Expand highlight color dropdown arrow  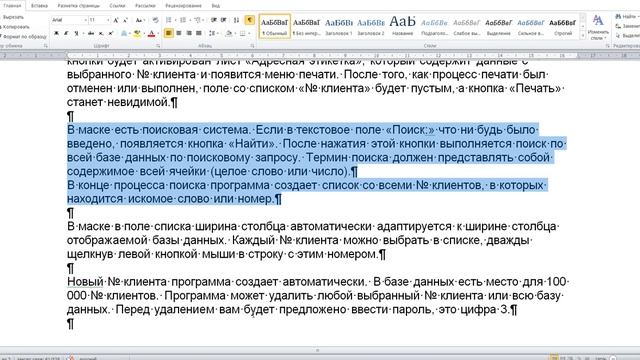point(144,33)
